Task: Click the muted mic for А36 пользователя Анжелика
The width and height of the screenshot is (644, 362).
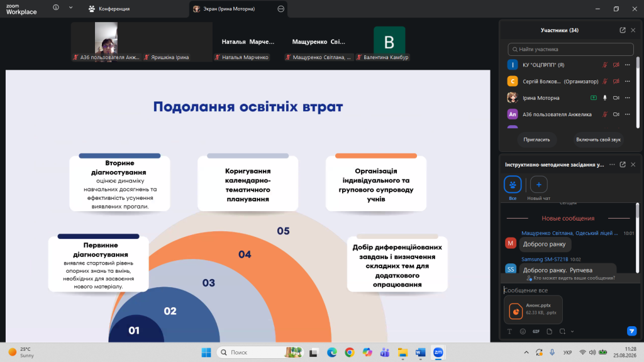Action: click(x=605, y=114)
